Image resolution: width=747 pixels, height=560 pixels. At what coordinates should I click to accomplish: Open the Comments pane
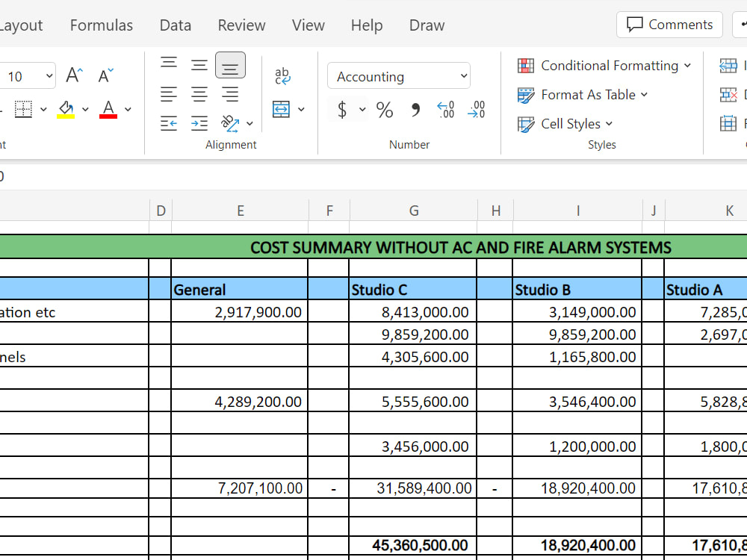coord(669,25)
